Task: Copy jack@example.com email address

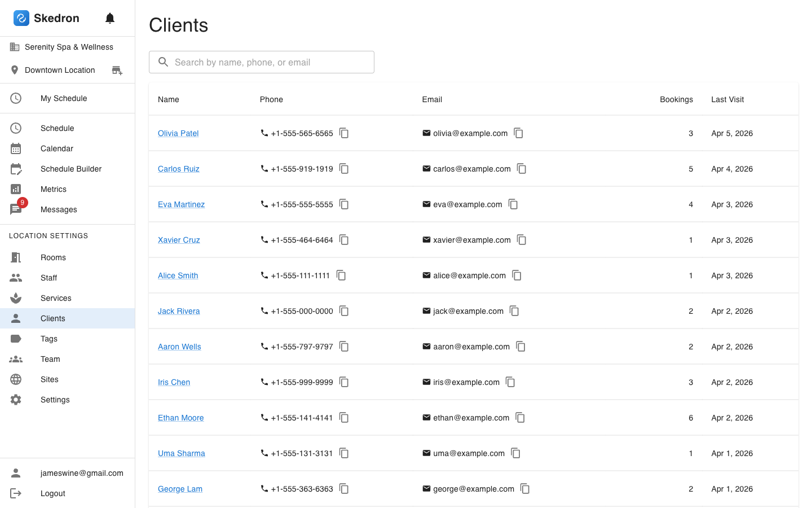Action: coord(514,311)
